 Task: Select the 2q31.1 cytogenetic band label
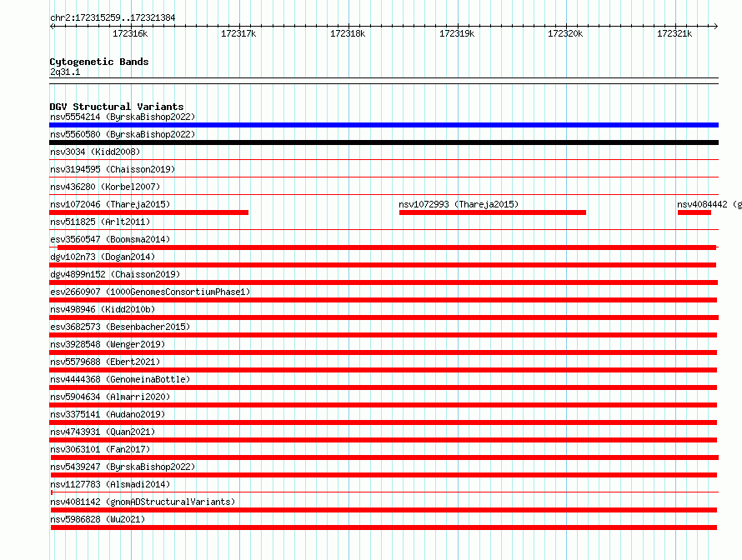(x=65, y=72)
